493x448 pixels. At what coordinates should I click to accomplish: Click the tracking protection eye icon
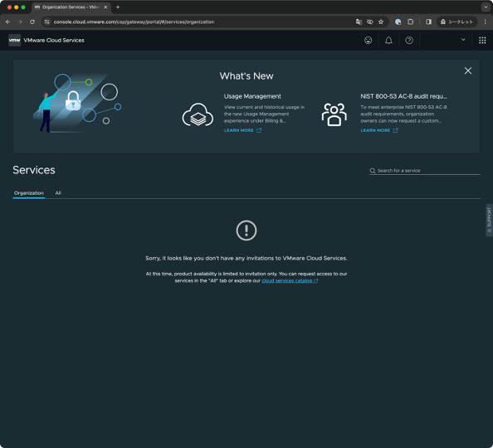(370, 22)
